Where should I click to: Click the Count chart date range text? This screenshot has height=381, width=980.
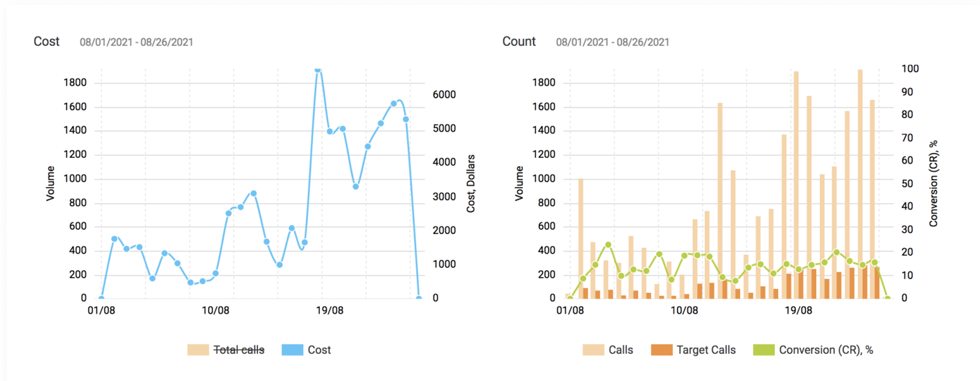[612, 42]
